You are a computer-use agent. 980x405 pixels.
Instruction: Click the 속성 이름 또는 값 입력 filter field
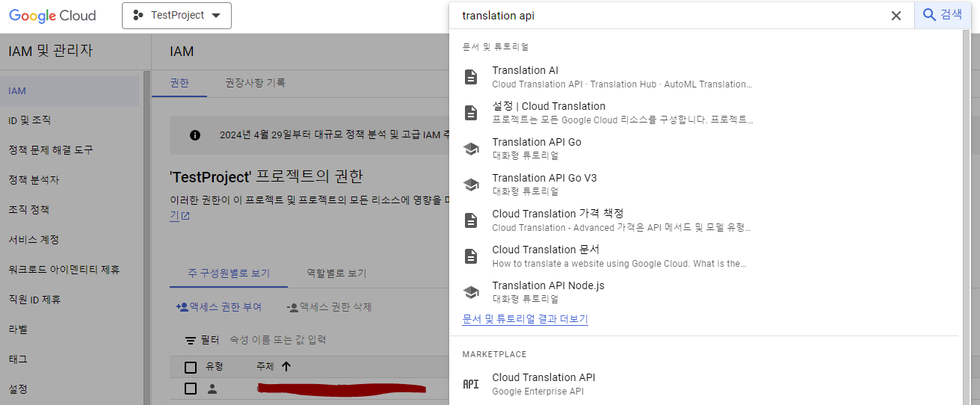click(x=278, y=340)
